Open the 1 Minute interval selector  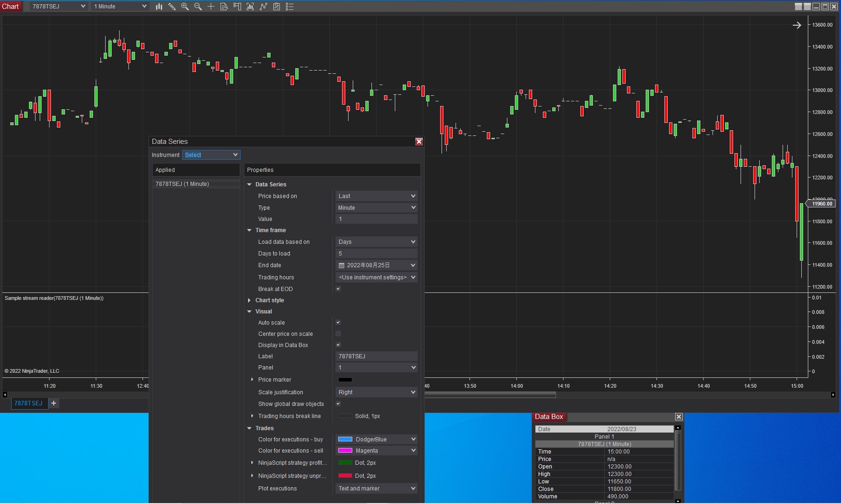[120, 7]
